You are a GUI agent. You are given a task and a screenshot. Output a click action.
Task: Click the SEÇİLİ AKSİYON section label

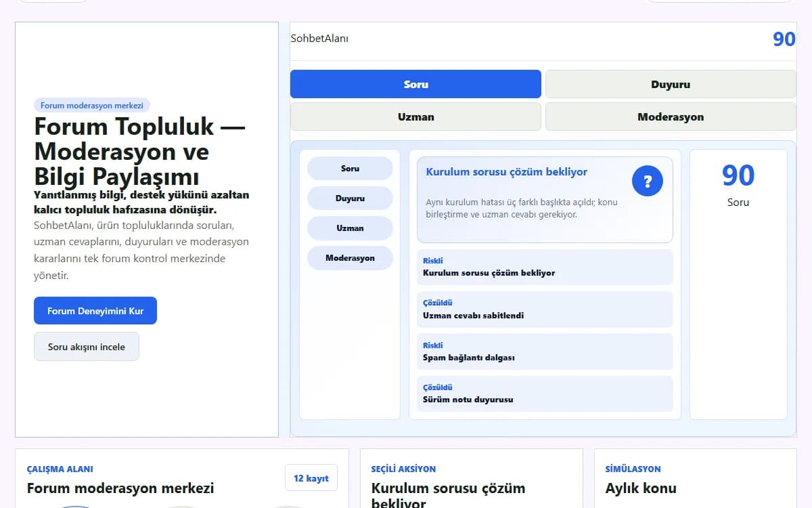(x=403, y=469)
